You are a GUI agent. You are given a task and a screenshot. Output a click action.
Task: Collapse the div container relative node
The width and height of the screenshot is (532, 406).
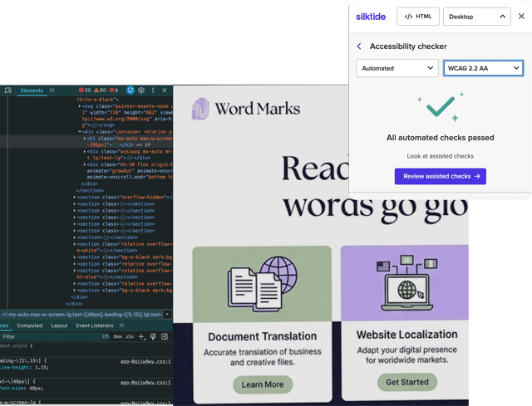tap(80, 132)
